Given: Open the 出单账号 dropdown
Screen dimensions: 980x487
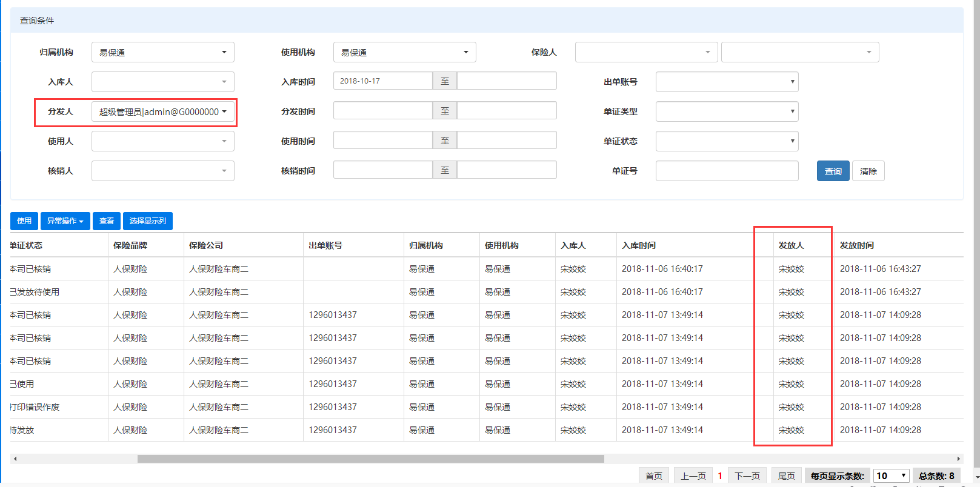Looking at the screenshot, I should 727,82.
